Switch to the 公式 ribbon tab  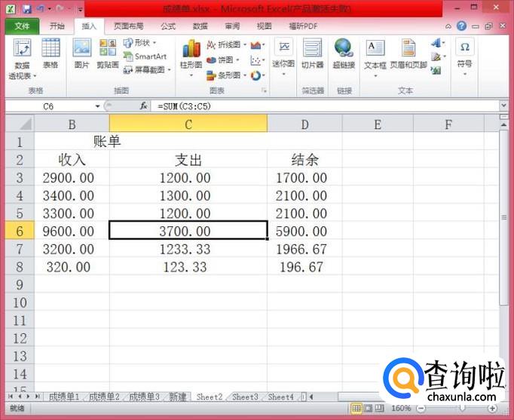click(x=168, y=26)
